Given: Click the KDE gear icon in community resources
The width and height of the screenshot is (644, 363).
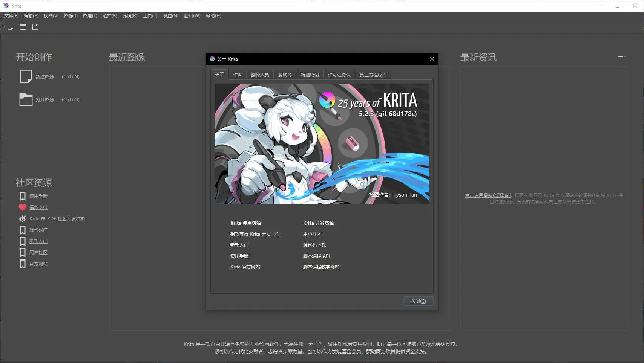Looking at the screenshot, I should (23, 218).
